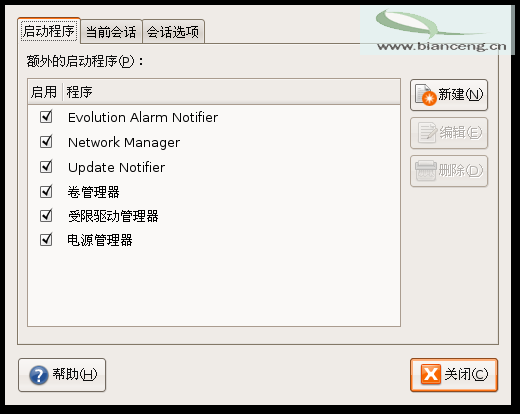Select the 启动程序 tab
The height and width of the screenshot is (414, 520).
tap(49, 31)
